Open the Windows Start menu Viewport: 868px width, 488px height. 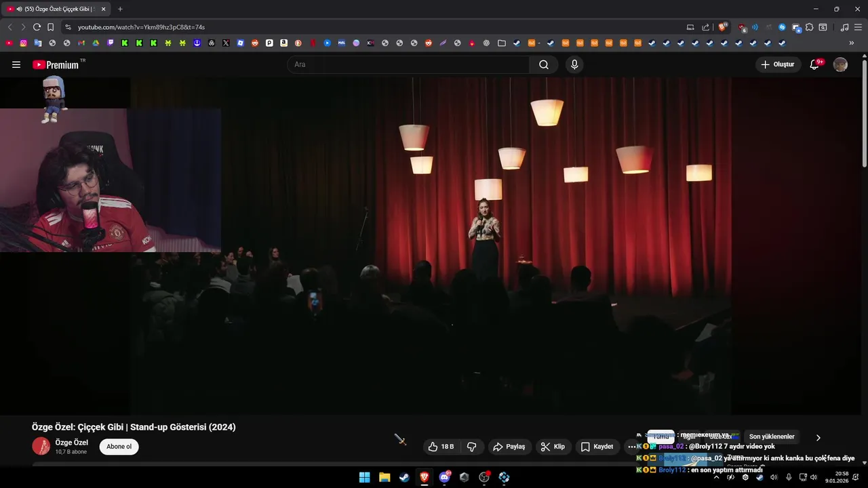click(x=364, y=477)
